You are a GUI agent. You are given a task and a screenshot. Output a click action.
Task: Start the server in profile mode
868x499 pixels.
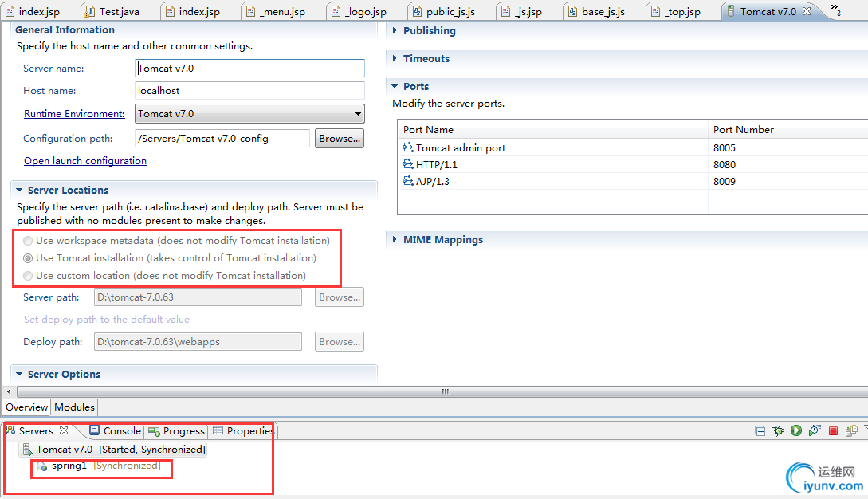[815, 431]
